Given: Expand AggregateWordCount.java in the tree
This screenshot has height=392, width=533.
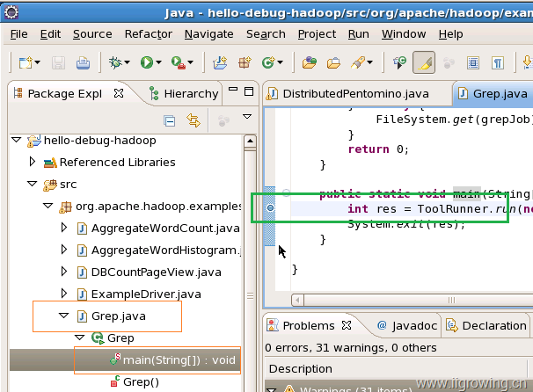Looking at the screenshot, I should point(64,228).
